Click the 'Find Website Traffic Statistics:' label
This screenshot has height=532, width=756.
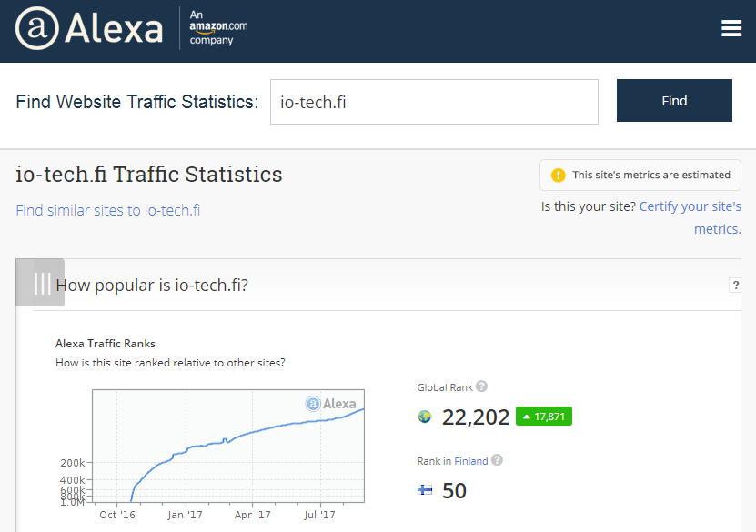[137, 102]
